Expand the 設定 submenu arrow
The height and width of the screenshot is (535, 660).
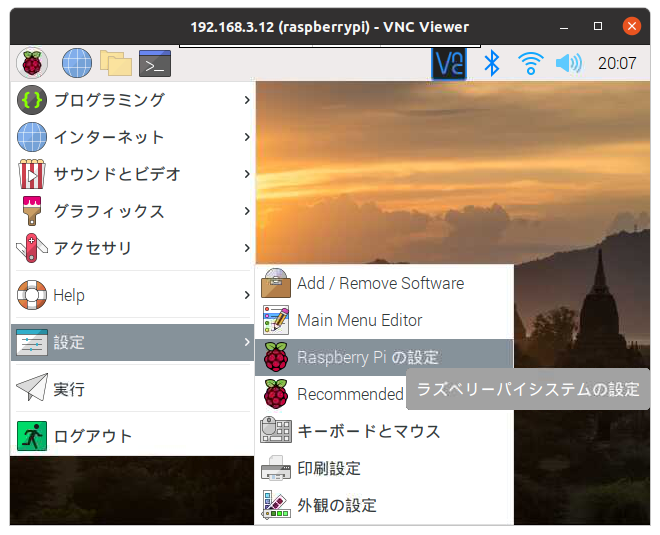pyautogui.click(x=247, y=342)
